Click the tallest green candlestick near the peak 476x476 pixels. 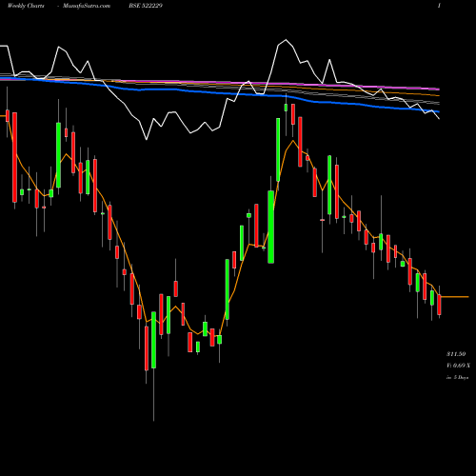271,227
